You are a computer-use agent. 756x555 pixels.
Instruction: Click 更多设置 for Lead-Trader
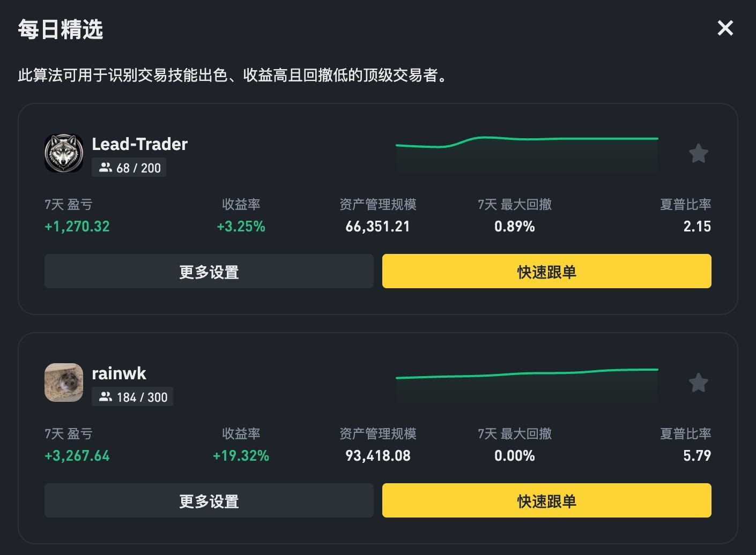[x=209, y=272]
